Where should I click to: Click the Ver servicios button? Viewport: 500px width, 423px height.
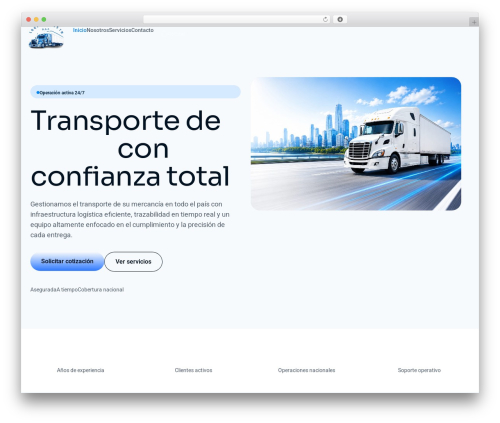click(x=133, y=262)
